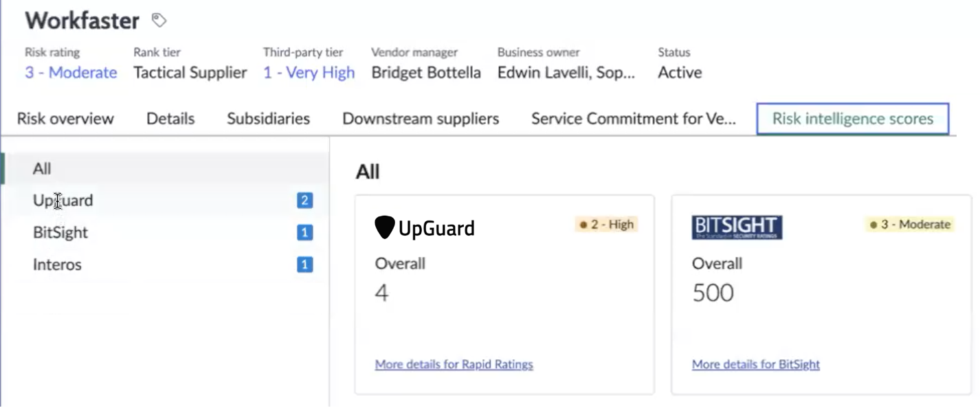The width and height of the screenshot is (980, 408).
Task: Click the UpGuard overall score 4
Action: pyautogui.click(x=381, y=293)
